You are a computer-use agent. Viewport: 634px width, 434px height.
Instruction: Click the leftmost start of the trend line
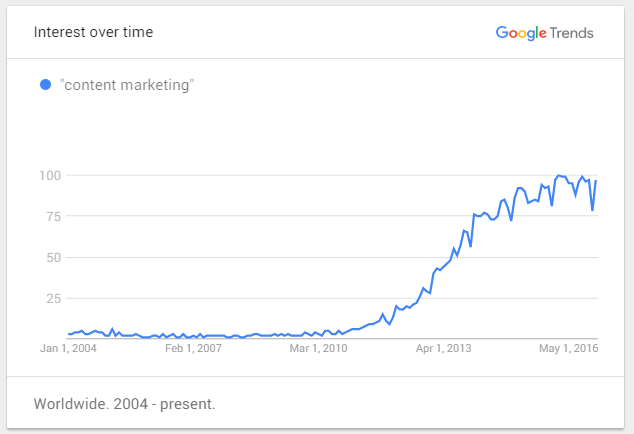68,334
